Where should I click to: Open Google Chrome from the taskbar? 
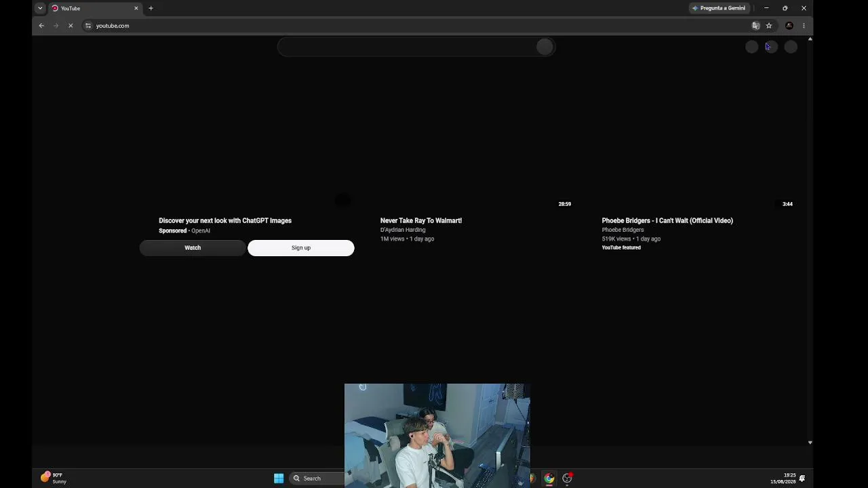(x=549, y=479)
